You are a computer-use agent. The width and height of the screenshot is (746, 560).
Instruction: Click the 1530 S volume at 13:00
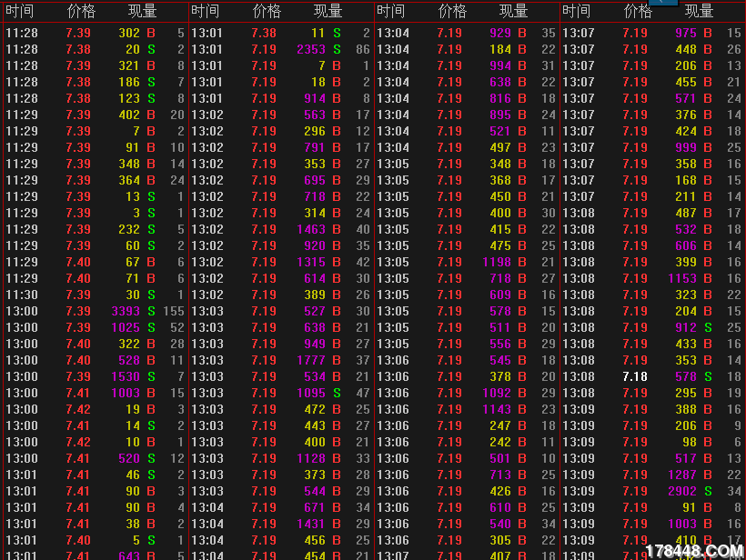[x=126, y=376]
